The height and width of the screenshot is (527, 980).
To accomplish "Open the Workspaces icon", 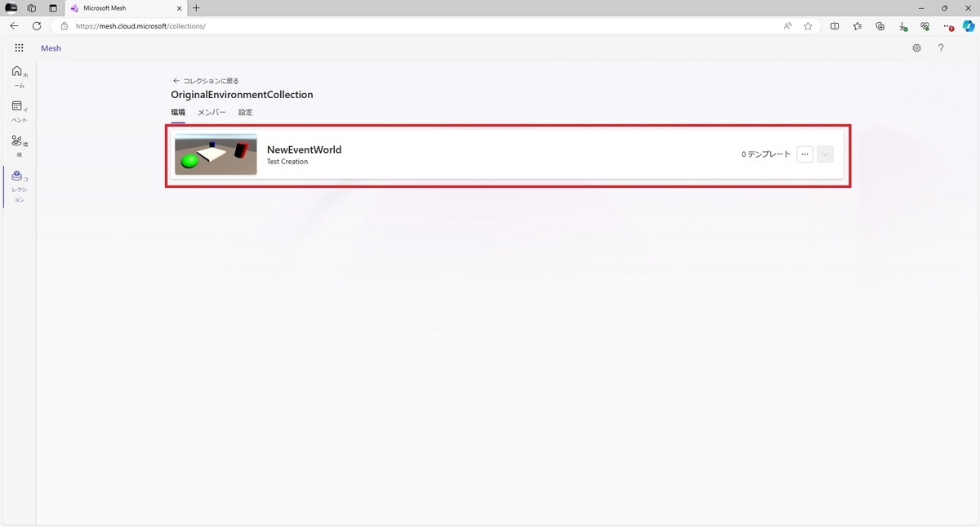I will click(x=32, y=7).
